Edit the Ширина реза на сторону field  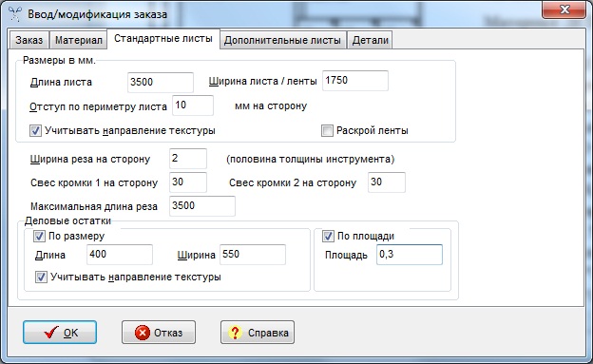(x=188, y=159)
